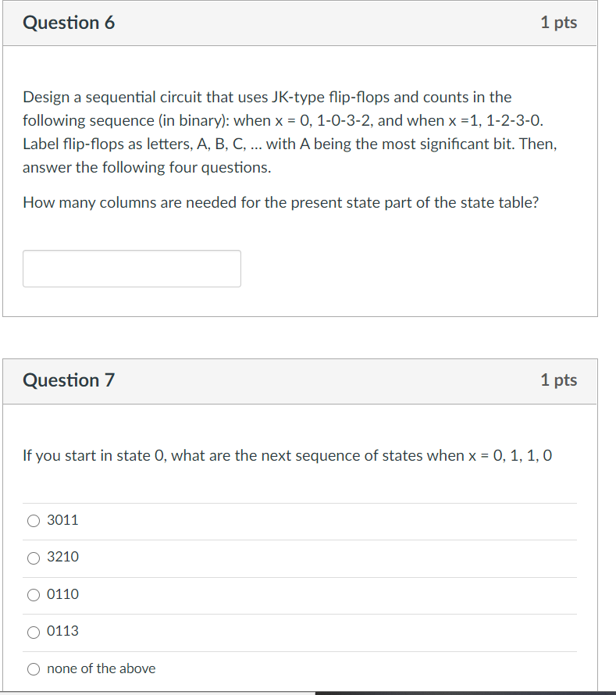Image resolution: width=616 pixels, height=695 pixels.
Task: Click the 0110 answer label text
Action: 63,594
